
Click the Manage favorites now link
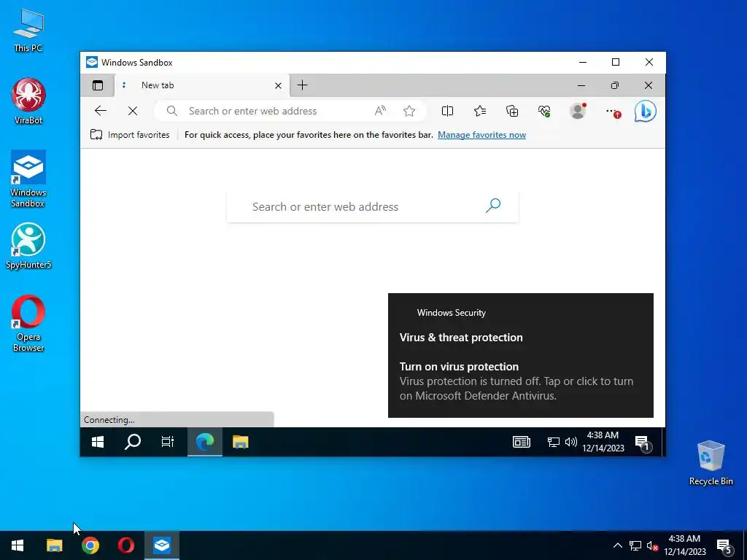(481, 135)
